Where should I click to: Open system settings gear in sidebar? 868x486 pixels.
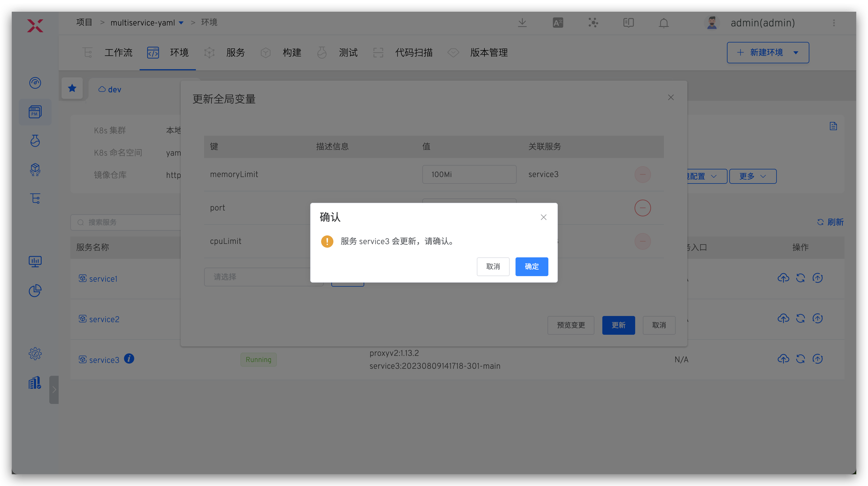[35, 353]
